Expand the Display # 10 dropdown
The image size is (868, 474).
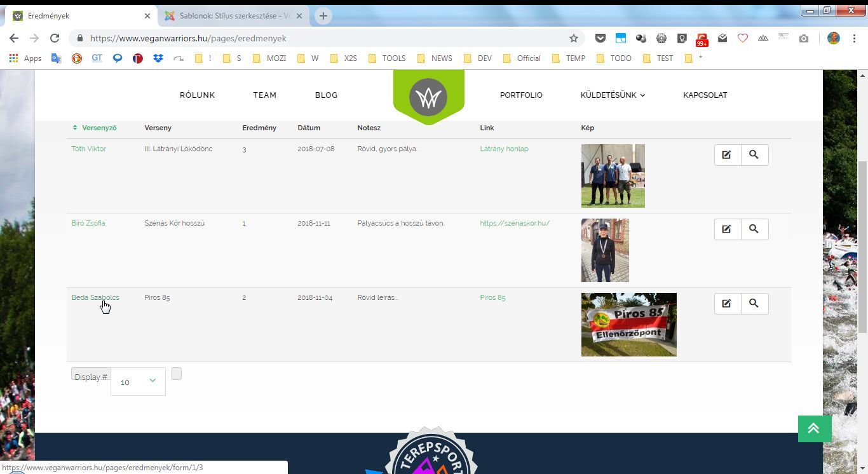[x=138, y=381]
